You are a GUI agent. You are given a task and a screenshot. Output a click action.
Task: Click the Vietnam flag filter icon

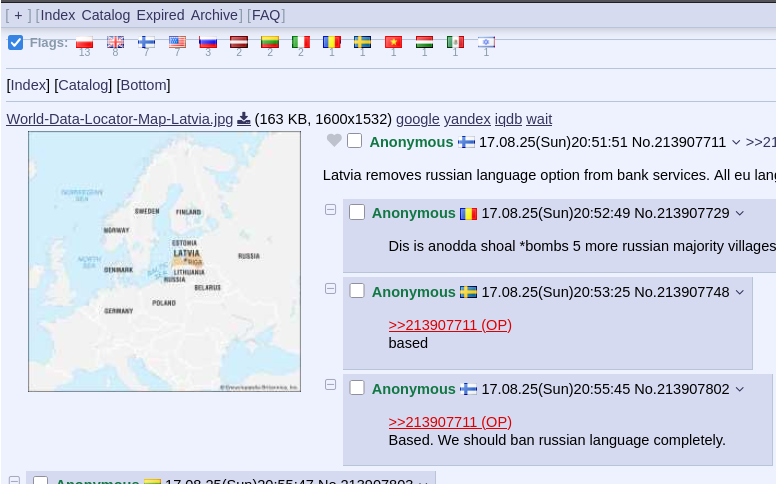393,43
